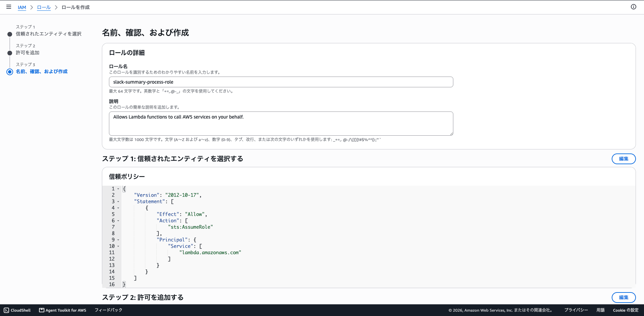
Task: Open プライバシー link in footer
Action: pyautogui.click(x=576, y=310)
